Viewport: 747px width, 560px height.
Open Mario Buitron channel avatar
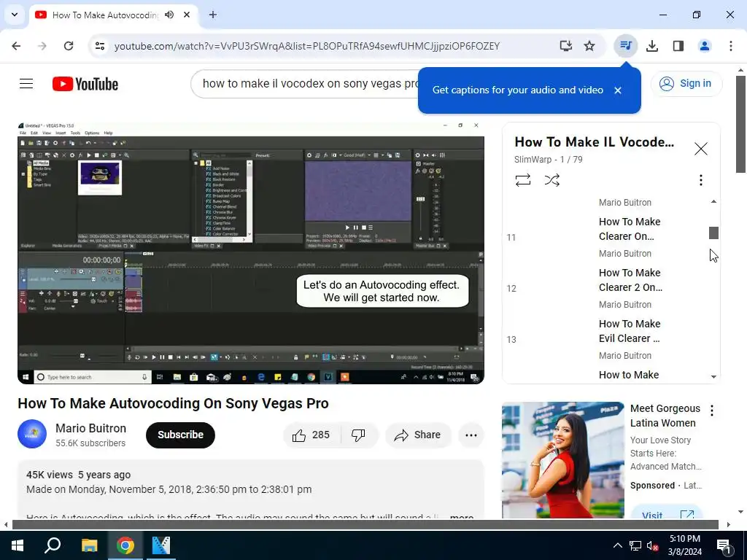(32, 435)
